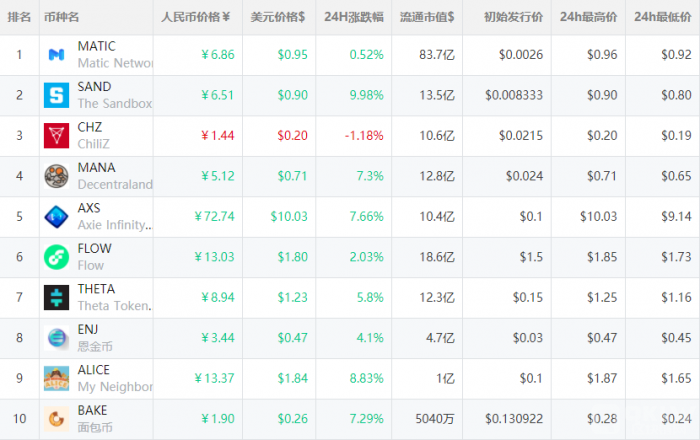The height and width of the screenshot is (440, 700).
Task: Click the 初始发行价 column header
Action: [x=513, y=17]
